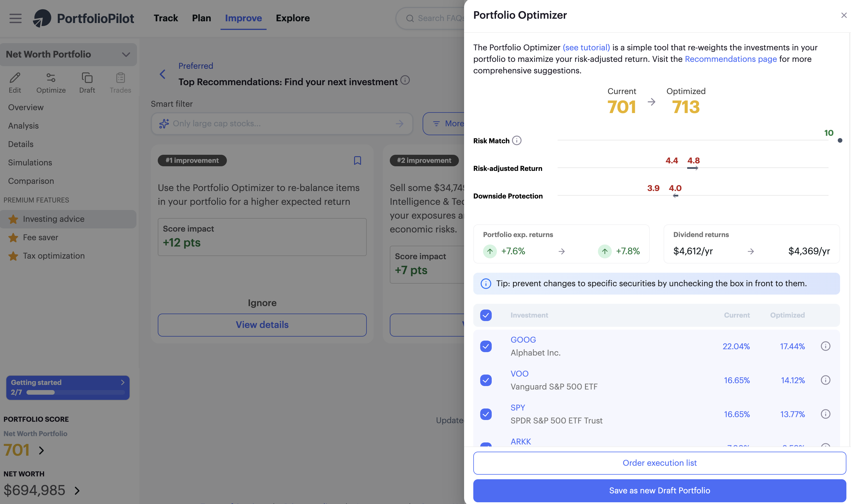
Task: Open the Explore tab
Action: pyautogui.click(x=292, y=18)
